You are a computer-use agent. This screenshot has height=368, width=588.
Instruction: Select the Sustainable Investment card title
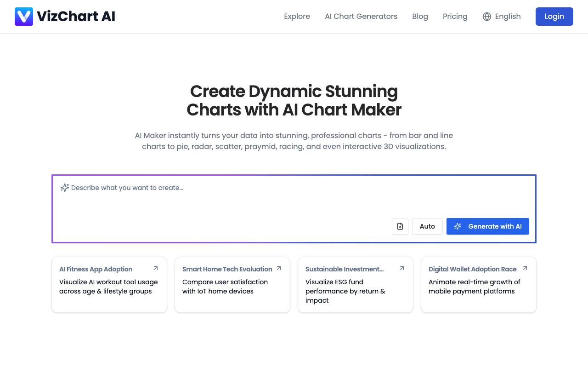tap(345, 269)
